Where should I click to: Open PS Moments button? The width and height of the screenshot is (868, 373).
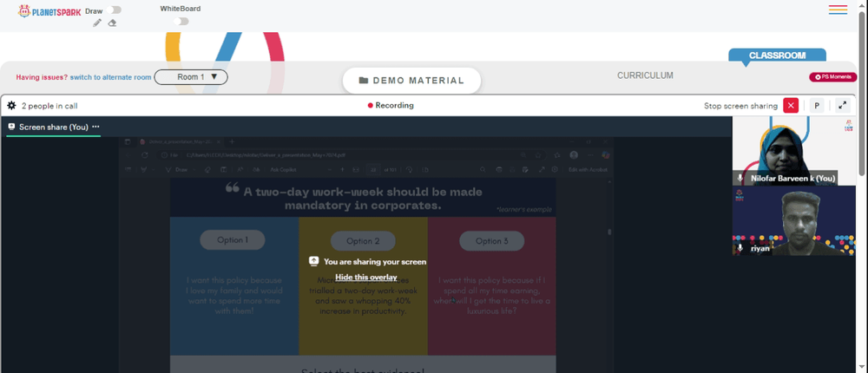tap(833, 77)
